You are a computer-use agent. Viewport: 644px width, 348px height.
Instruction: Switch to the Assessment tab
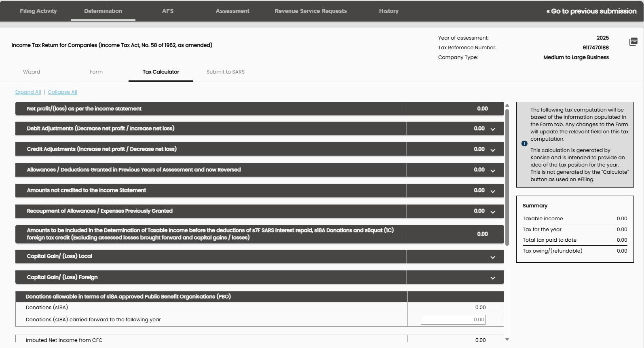pos(232,11)
